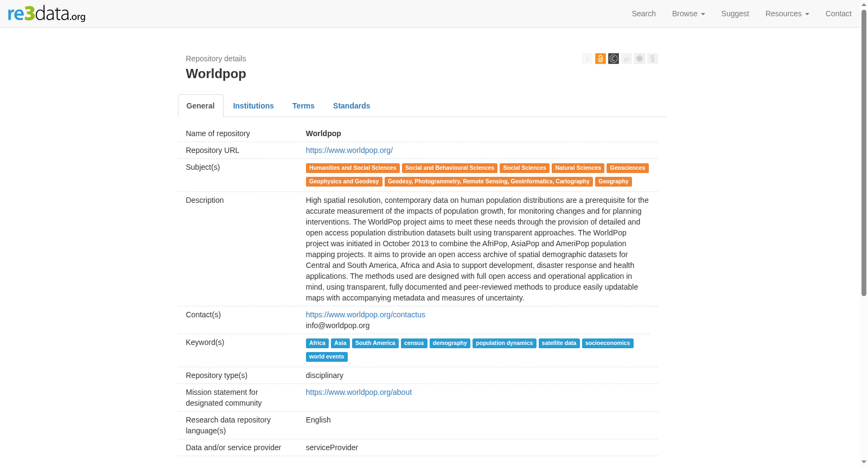868x467 pixels.
Task: Select the Geophysics and Geodesy subject tag
Action: point(344,182)
